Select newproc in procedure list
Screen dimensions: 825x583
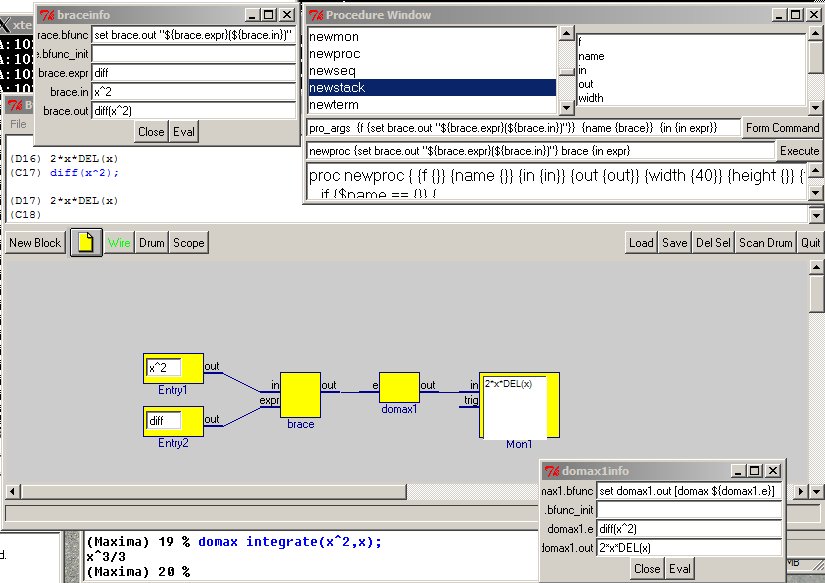(x=432, y=54)
